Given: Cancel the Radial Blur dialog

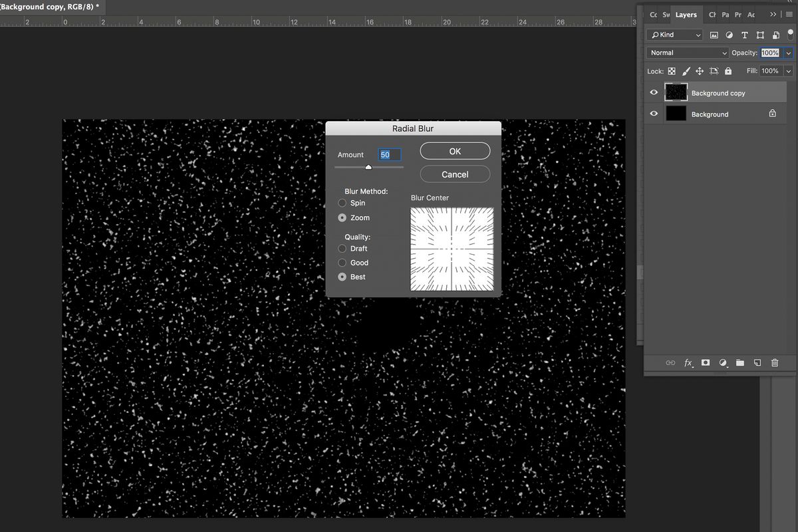Looking at the screenshot, I should 455,174.
